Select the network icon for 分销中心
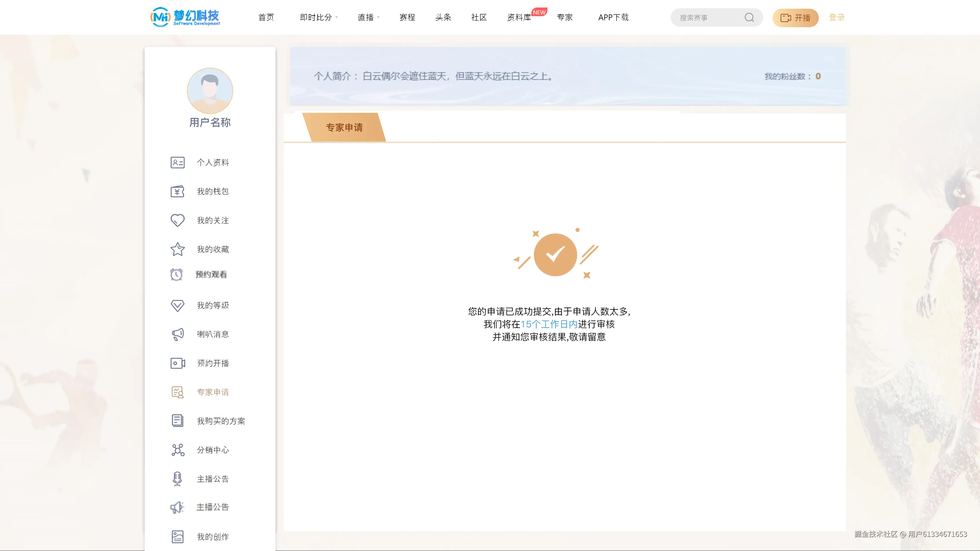The width and height of the screenshot is (980, 551). 177,450
